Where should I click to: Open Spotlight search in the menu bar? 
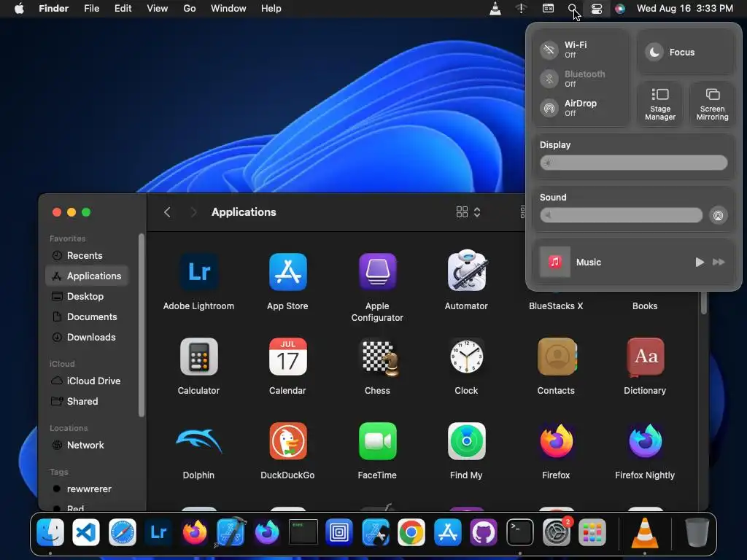pos(572,9)
